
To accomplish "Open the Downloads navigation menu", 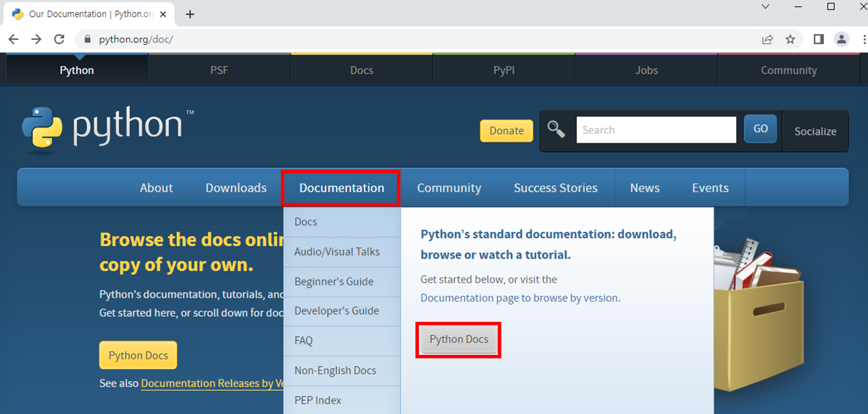I will [236, 188].
